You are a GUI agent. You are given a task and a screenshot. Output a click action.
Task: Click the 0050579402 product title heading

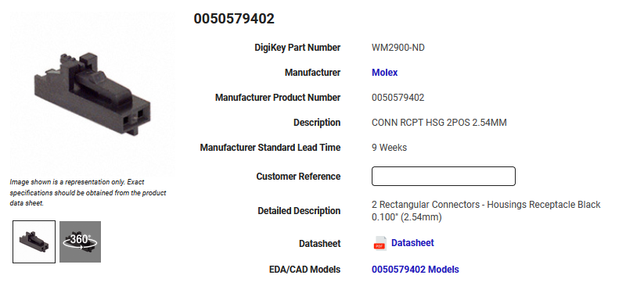(x=234, y=19)
